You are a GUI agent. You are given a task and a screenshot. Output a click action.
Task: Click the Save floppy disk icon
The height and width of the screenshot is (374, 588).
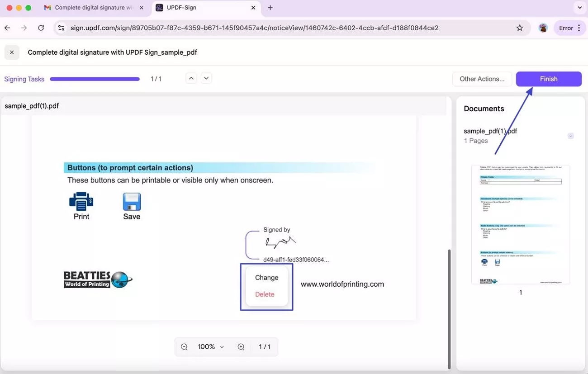click(x=132, y=202)
